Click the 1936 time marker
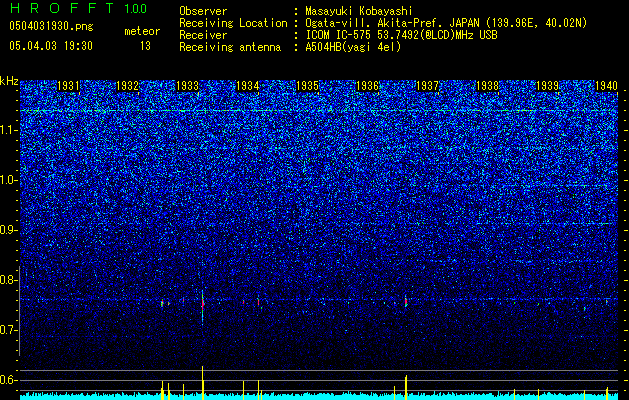 point(367,86)
